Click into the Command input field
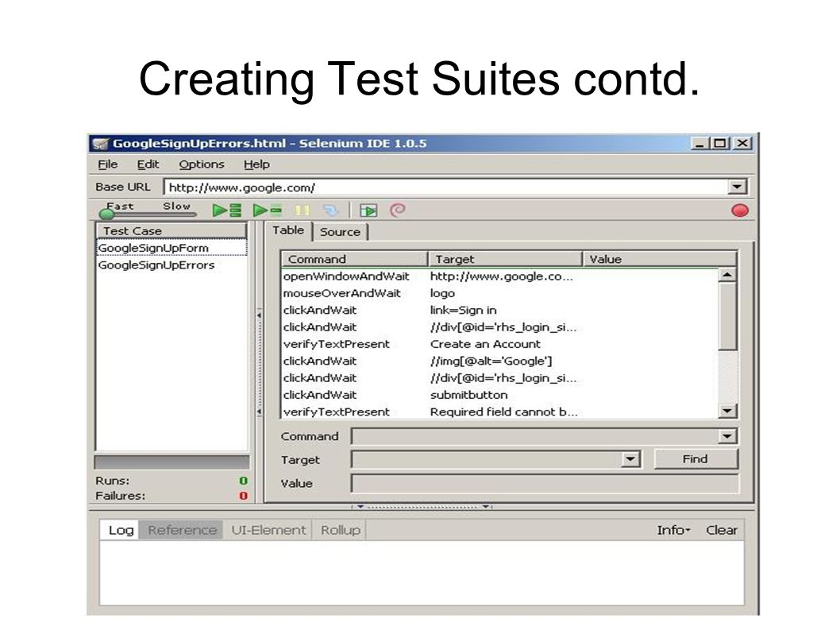This screenshot has height=630, width=840. pyautogui.click(x=534, y=436)
